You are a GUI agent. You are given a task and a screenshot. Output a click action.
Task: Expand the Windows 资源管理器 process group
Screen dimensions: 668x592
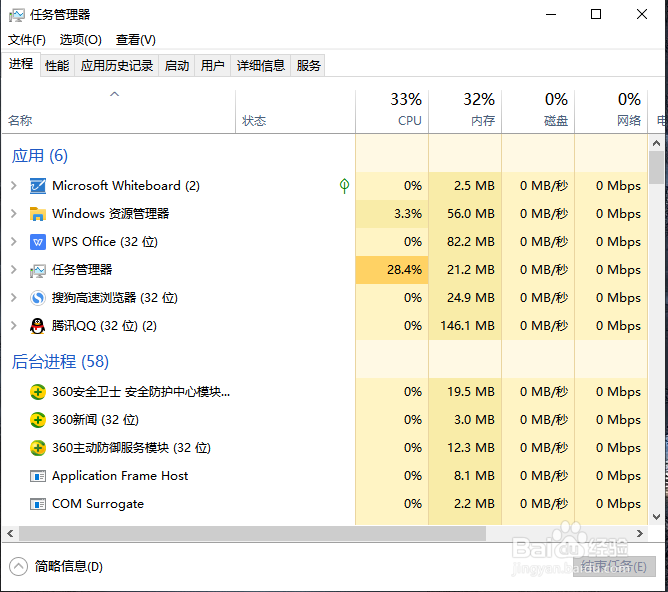click(x=14, y=213)
